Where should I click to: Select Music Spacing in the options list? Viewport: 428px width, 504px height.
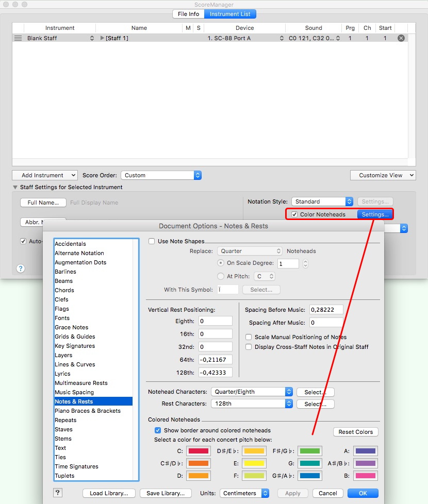coord(74,392)
